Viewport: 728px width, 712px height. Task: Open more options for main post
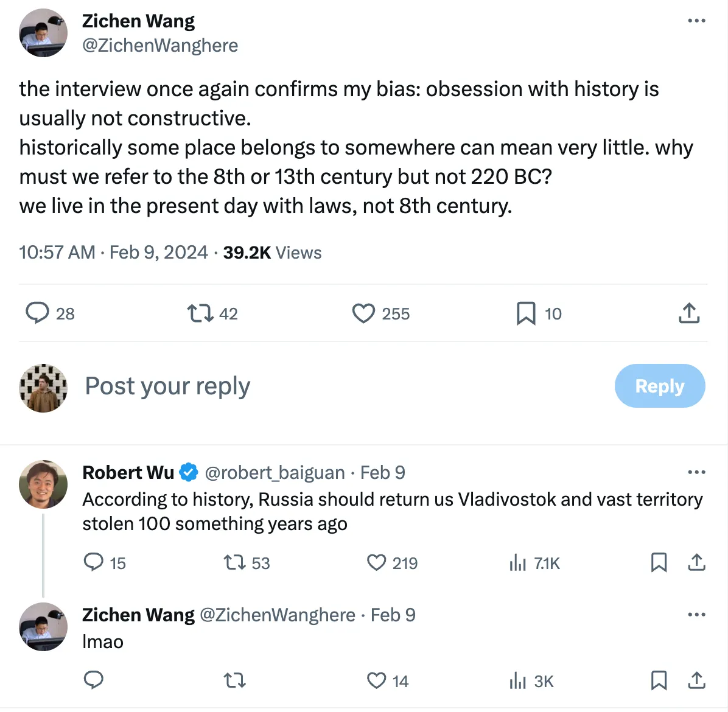pyautogui.click(x=696, y=21)
